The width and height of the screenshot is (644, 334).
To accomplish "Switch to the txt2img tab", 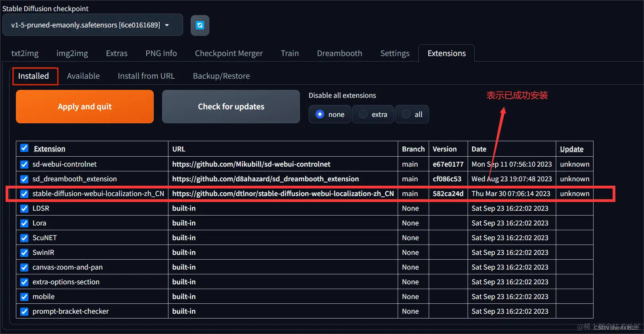I will pos(25,53).
